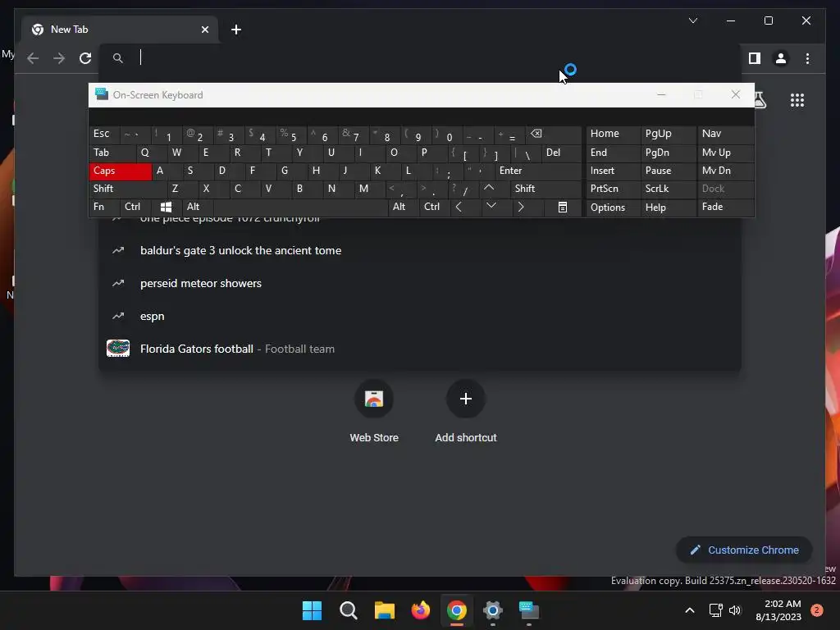Screen dimensions: 840x630
Task: Go forward using Chrome's forward arrow
Action: pos(59,58)
